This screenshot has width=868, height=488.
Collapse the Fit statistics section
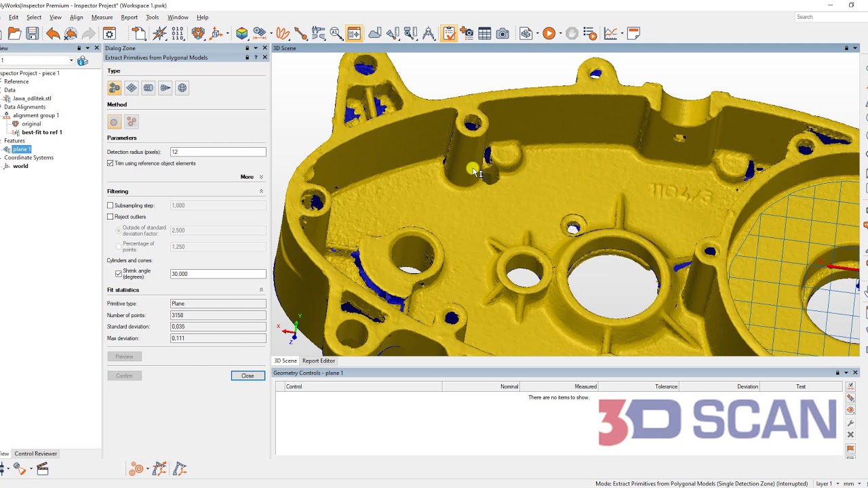[261, 289]
